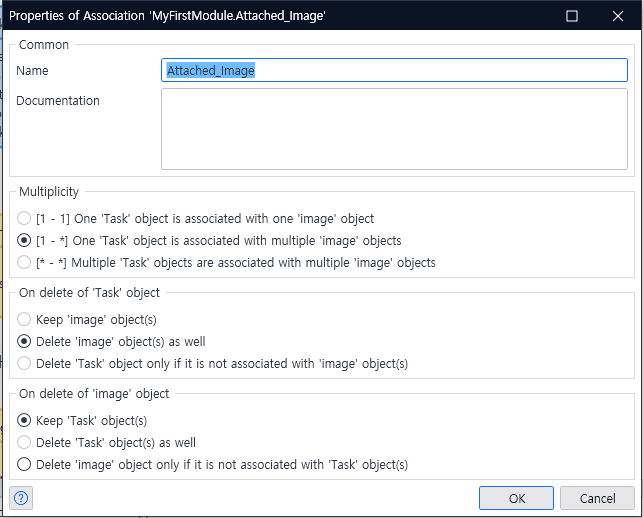Select the one-to-multiple multiplicity option
The height and width of the screenshot is (518, 643).
coord(25,241)
